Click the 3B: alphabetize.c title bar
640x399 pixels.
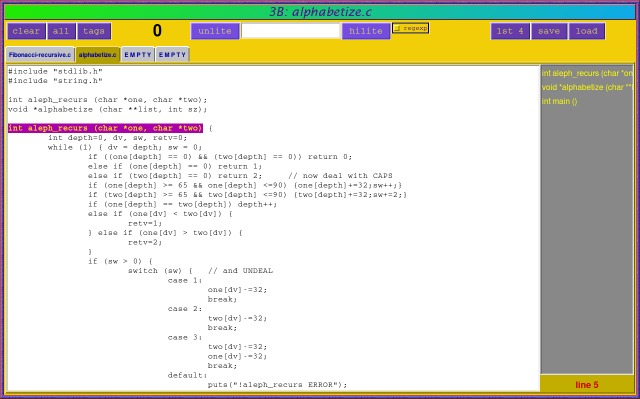point(320,11)
